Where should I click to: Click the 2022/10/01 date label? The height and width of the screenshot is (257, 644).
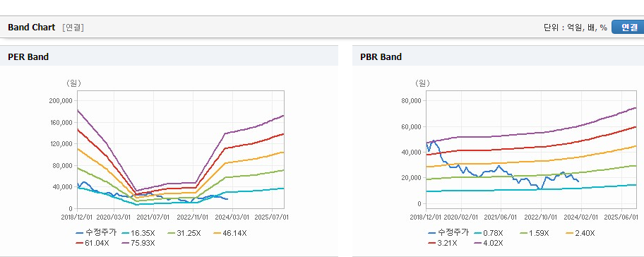pos(541,217)
